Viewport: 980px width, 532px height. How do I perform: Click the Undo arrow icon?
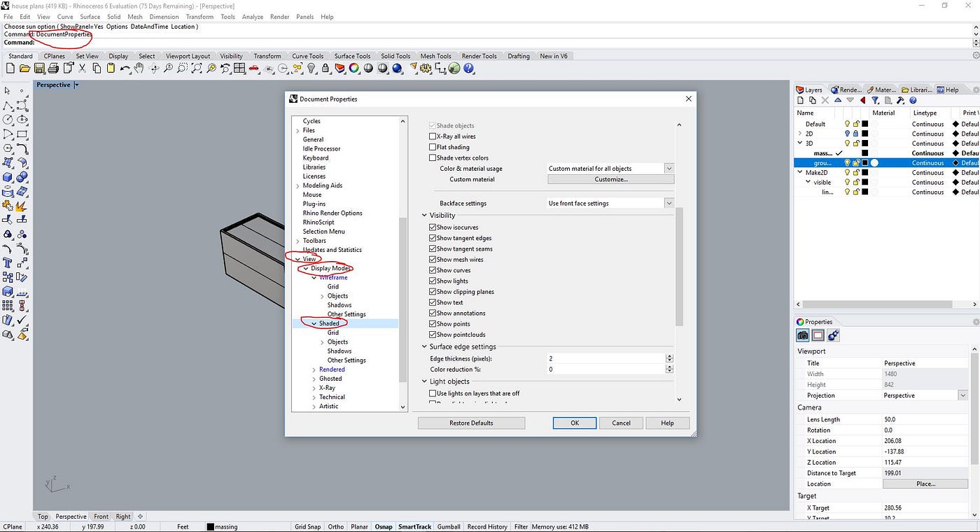pos(125,68)
